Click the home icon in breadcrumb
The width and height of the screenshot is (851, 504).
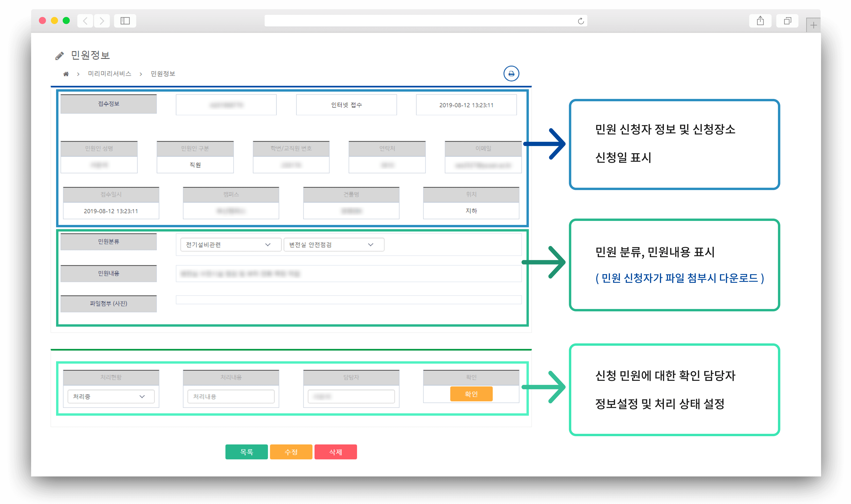click(x=66, y=74)
